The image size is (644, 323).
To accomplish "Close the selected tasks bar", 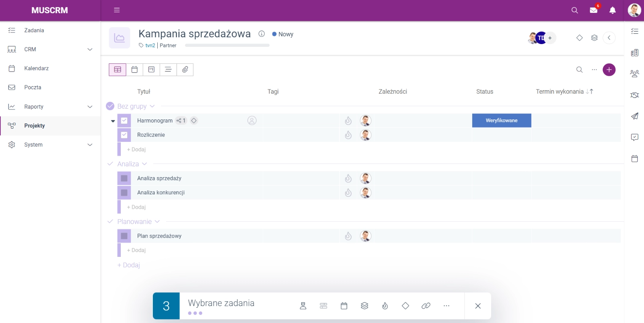I will [x=478, y=306].
